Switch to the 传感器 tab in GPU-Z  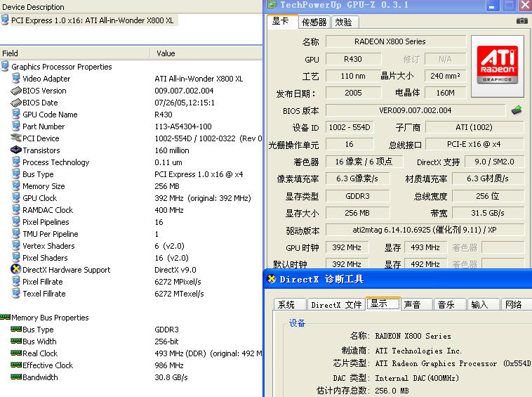tap(314, 22)
